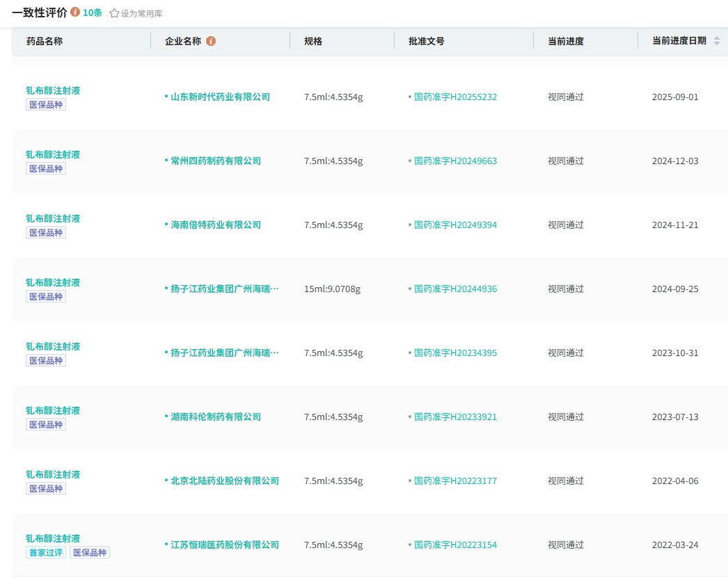
Task: Open approval number 国药准字H20233921
Action: tap(455, 417)
